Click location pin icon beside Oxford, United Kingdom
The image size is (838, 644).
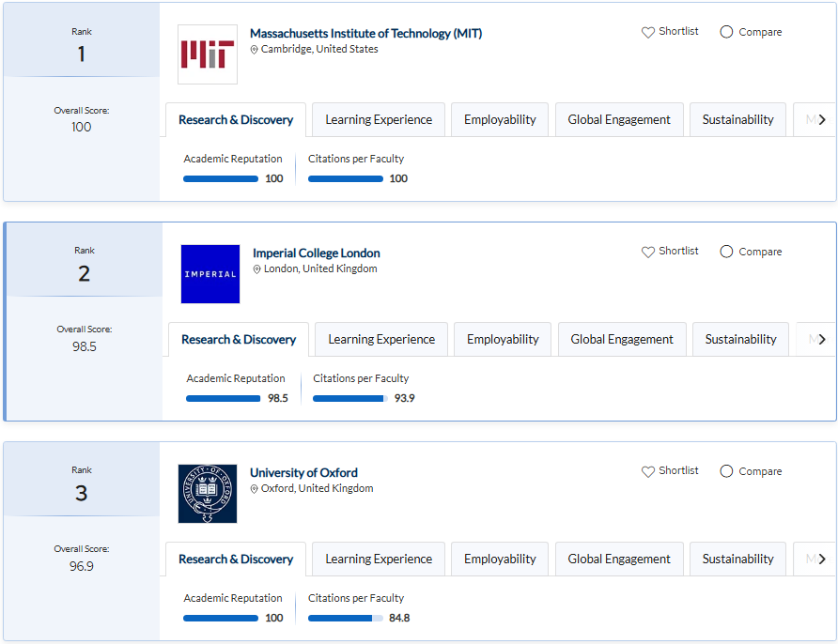[x=255, y=488]
